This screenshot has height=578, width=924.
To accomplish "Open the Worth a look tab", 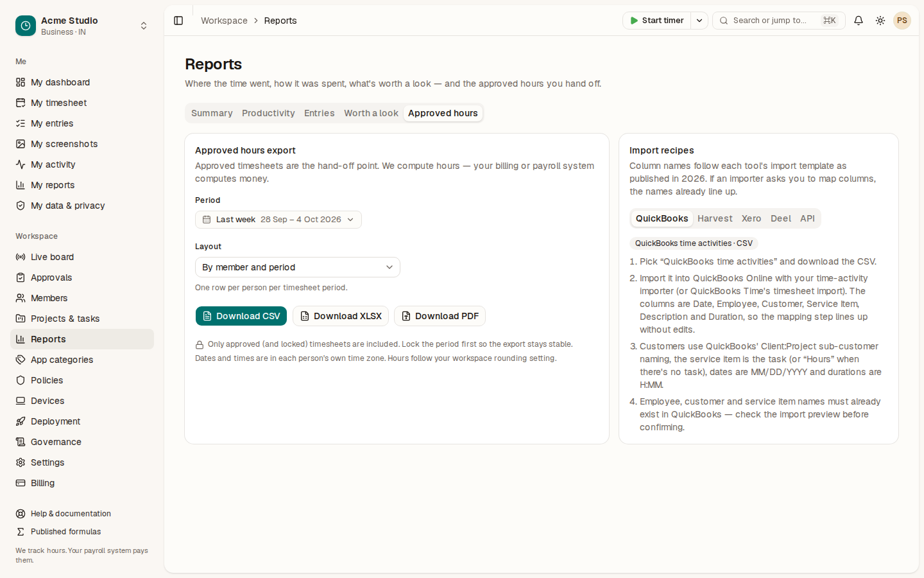I will (x=371, y=113).
